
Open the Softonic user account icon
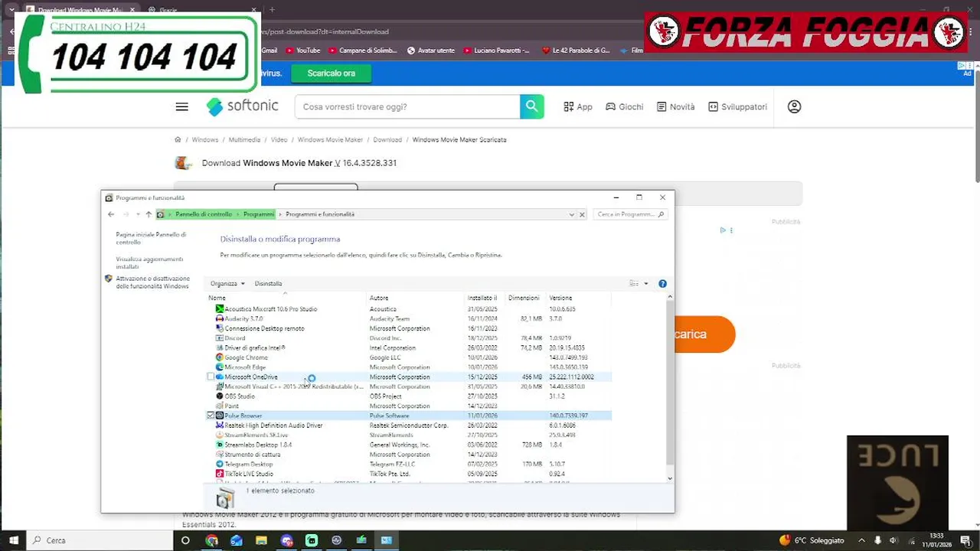[x=794, y=106]
